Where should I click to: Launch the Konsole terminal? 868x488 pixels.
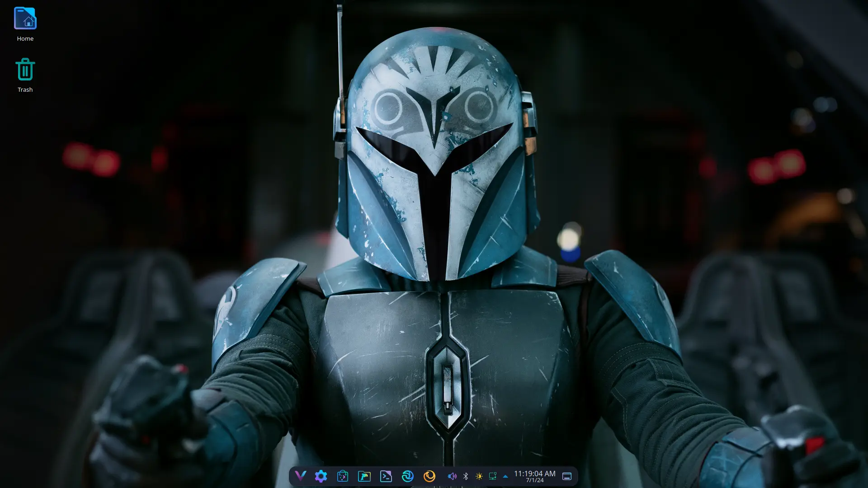point(386,476)
